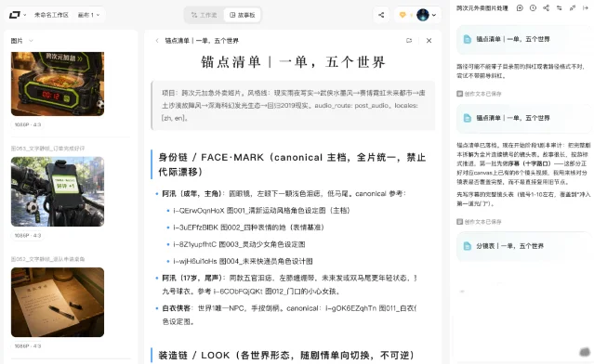Image resolution: width=594 pixels, height=364 pixels.
Task: Select the steaming takeout box thumbnail
Action: point(58,84)
